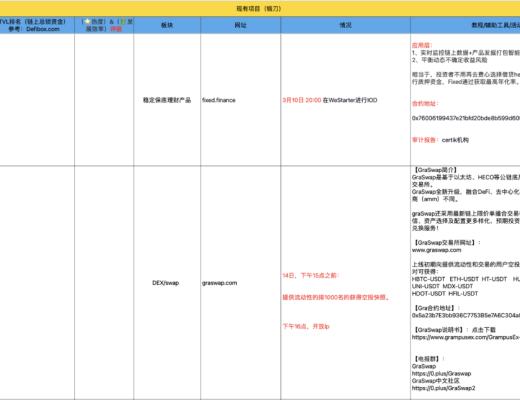Screen dimensions: 520x400
Task: Click the 平衡动态不确定收益风险 line
Action: [450, 60]
